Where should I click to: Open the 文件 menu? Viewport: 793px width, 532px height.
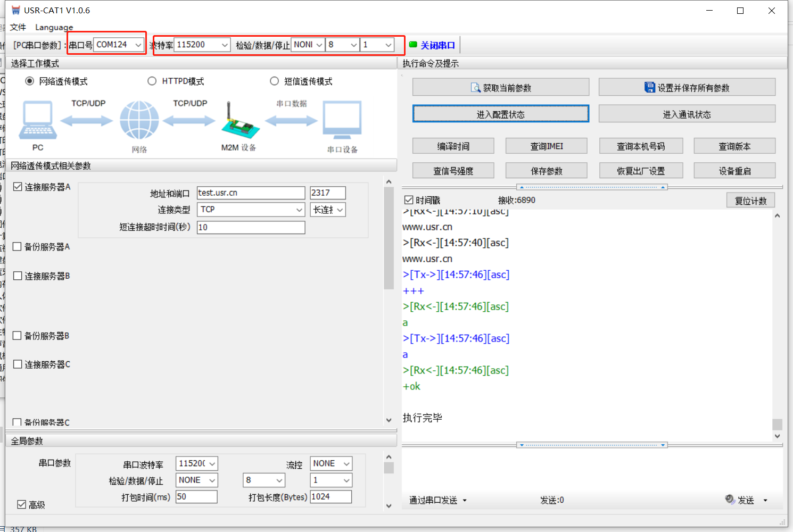18,27
